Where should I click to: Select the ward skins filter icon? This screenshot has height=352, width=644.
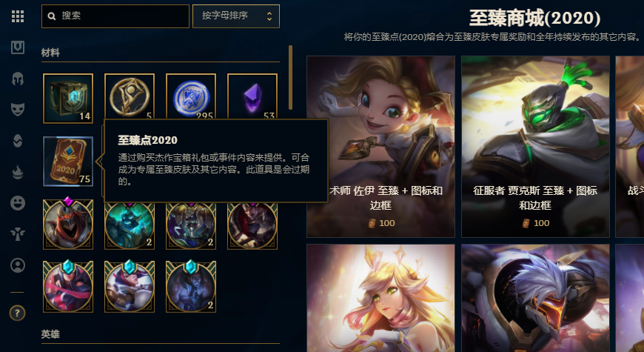[x=18, y=141]
